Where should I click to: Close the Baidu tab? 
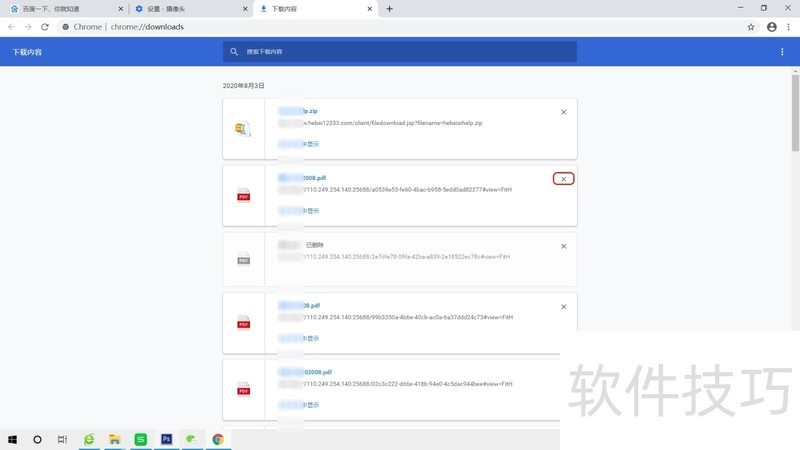coord(120,9)
